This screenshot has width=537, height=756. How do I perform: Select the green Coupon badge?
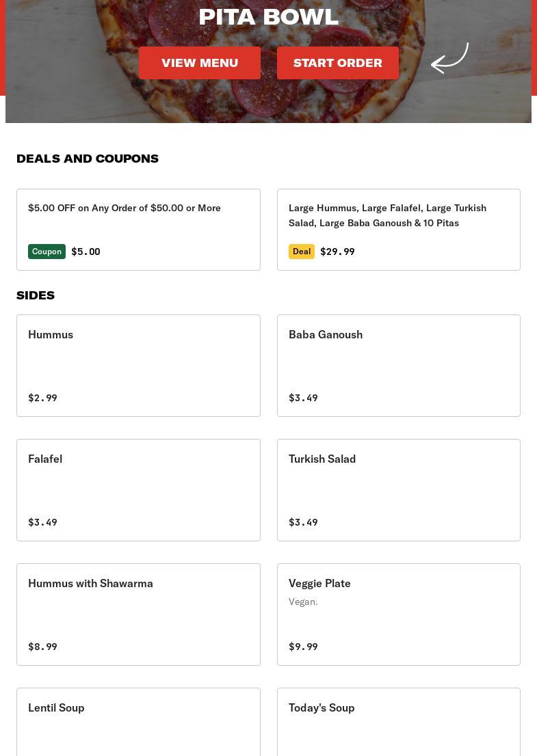click(47, 252)
